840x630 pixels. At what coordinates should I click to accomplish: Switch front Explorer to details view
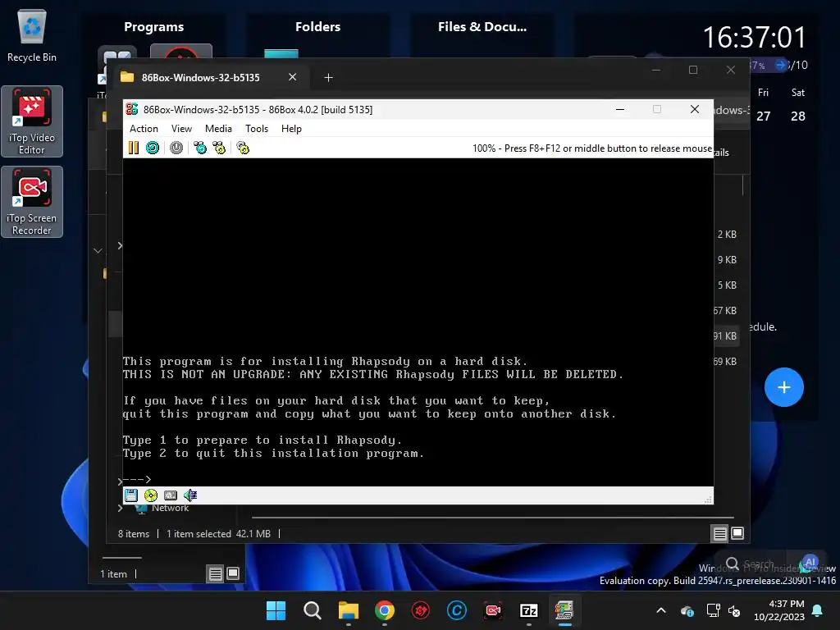tap(720, 533)
